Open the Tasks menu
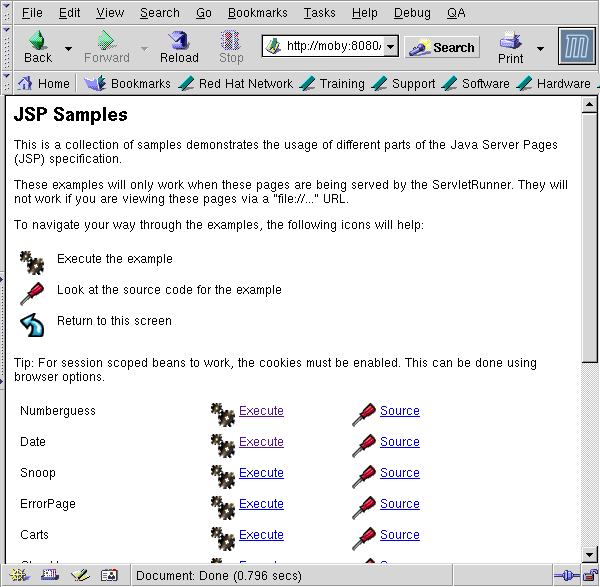 319,13
